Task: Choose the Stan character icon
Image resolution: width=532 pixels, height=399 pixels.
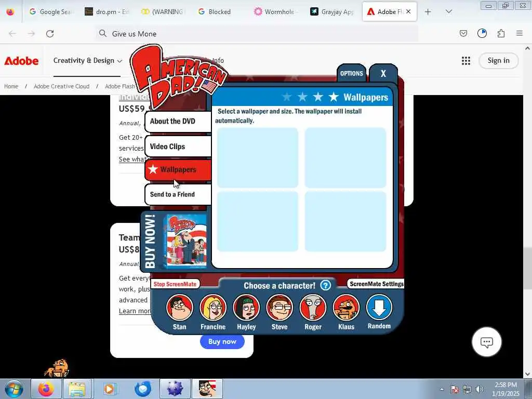Action: (x=179, y=308)
